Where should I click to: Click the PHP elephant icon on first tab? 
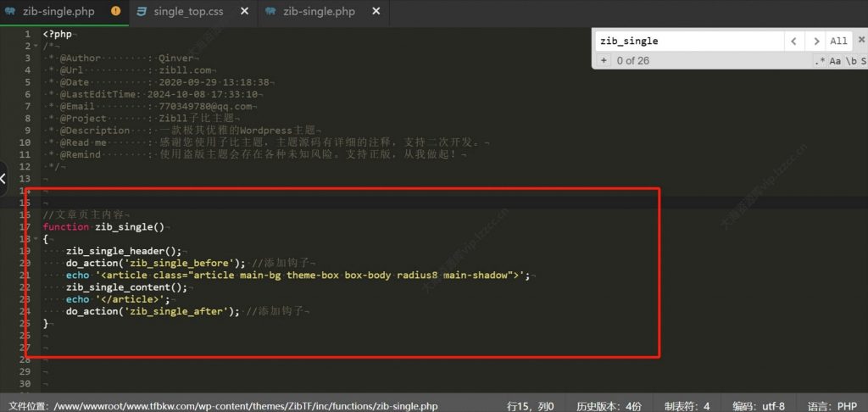point(9,11)
